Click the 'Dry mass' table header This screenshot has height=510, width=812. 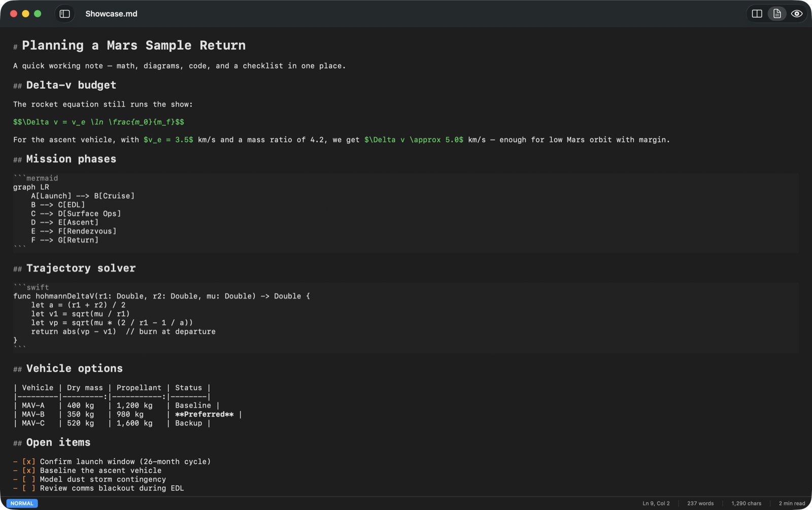click(85, 388)
